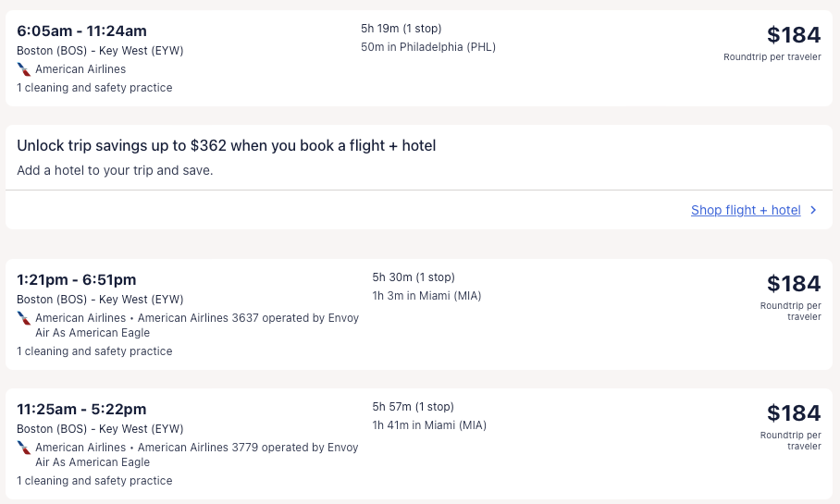The width and height of the screenshot is (840, 504).
Task: Open Shop flight + hotel link
Action: click(745, 210)
